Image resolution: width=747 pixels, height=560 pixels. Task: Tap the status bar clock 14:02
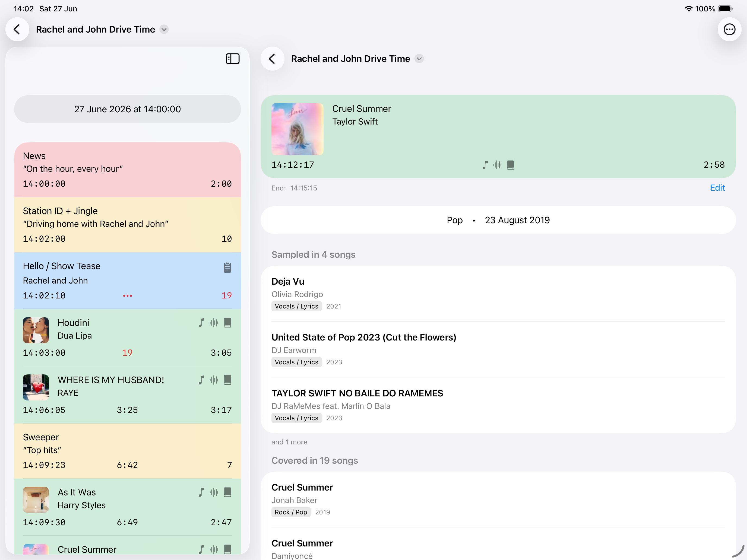pyautogui.click(x=24, y=9)
